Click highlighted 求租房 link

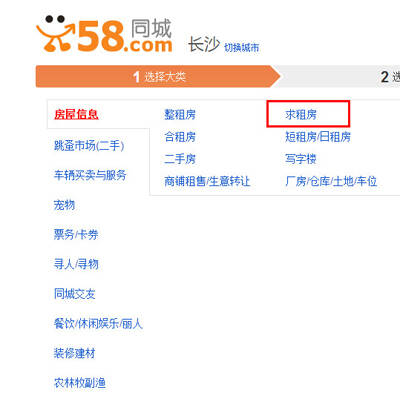(x=301, y=115)
